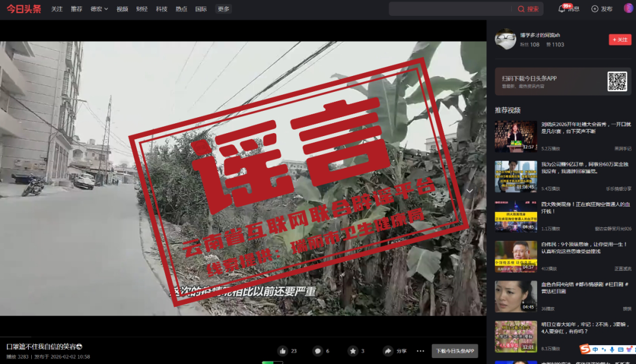Click 下载今日头条APP button below video
Screen dimensions: 636x364
(455, 351)
